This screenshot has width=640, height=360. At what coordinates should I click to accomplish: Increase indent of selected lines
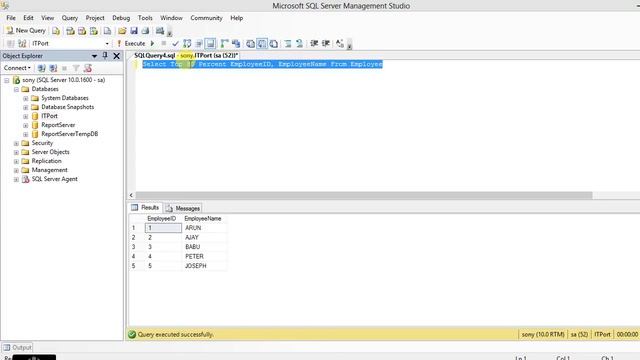pos(326,43)
